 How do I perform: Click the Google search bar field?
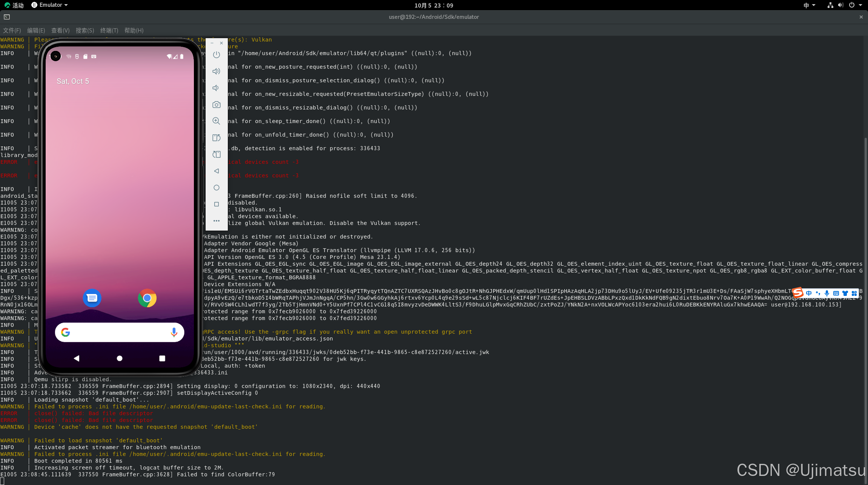tap(117, 332)
